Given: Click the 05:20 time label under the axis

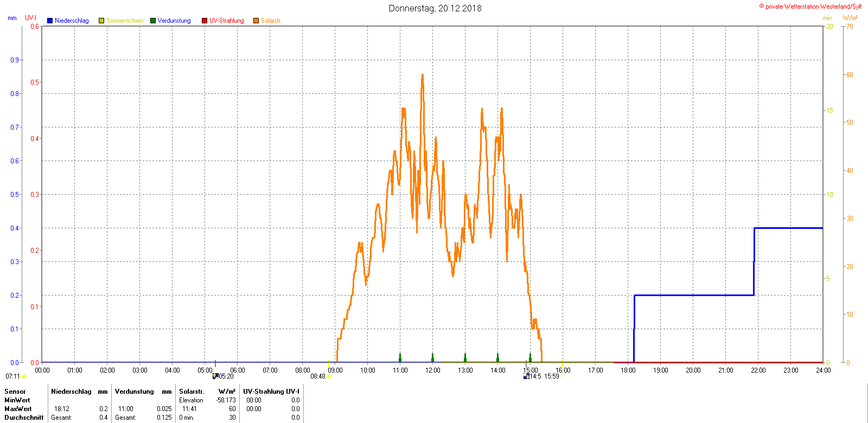Looking at the screenshot, I should 226,376.
